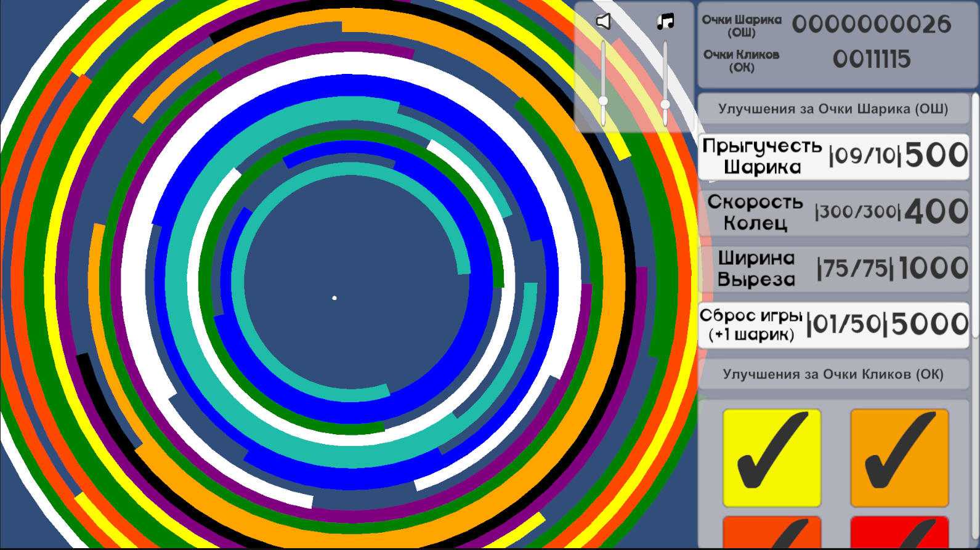The image size is (980, 550).
Task: Click the Очки Шарика score 0000000026
Action: pyautogui.click(x=872, y=25)
